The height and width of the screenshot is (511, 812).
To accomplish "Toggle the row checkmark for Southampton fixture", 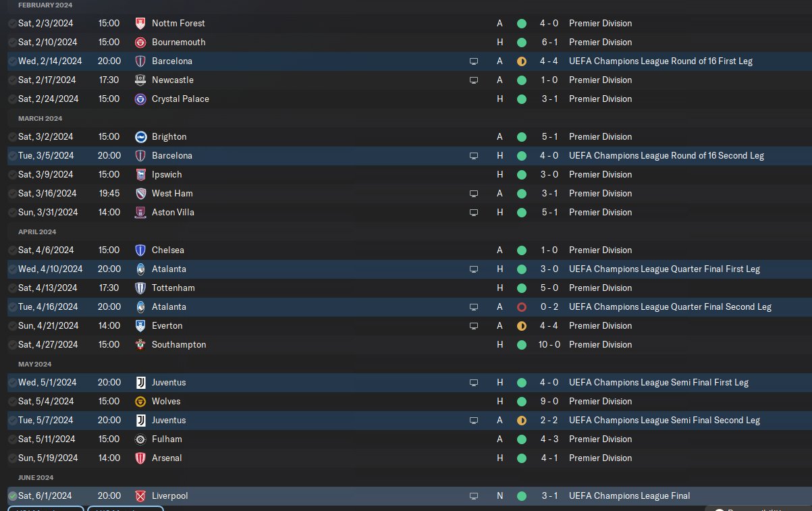I will (13, 344).
